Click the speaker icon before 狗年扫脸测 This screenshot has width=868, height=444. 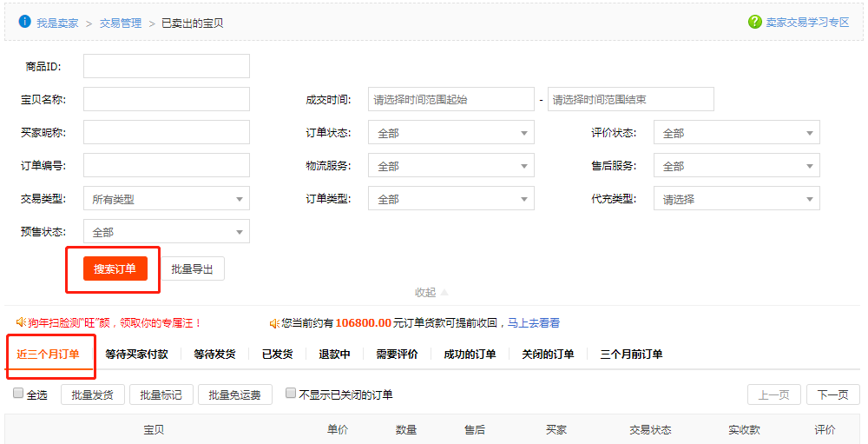pos(10,323)
